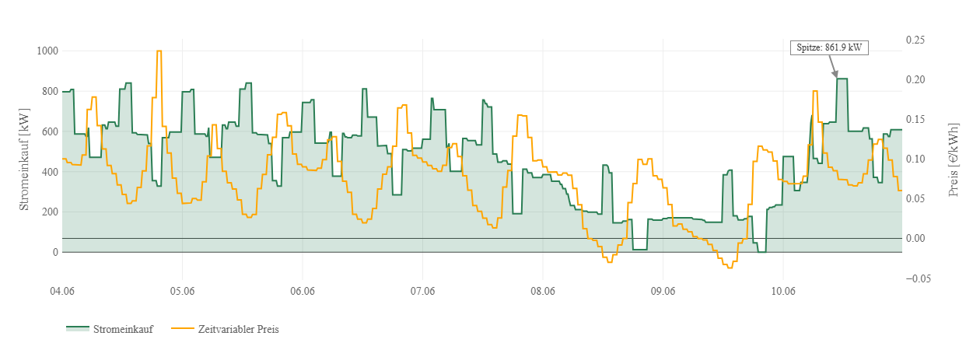Click the Preis [€/kWh] right axis title
This screenshot has width=980, height=350.
pyautogui.click(x=954, y=159)
